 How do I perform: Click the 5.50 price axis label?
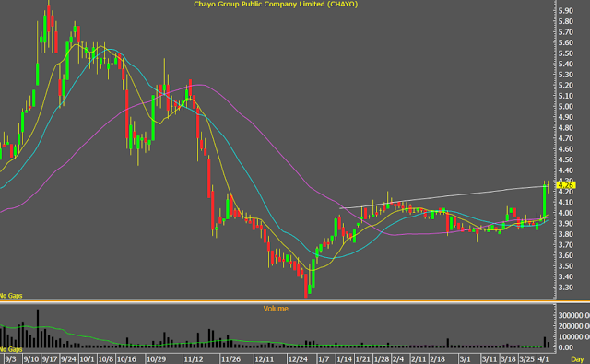click(x=566, y=53)
